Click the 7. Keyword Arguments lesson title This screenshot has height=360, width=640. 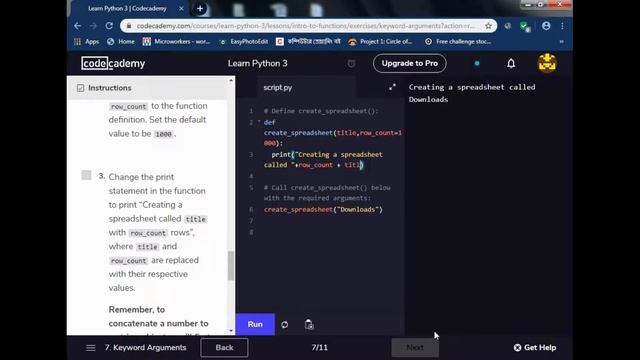tap(145, 347)
